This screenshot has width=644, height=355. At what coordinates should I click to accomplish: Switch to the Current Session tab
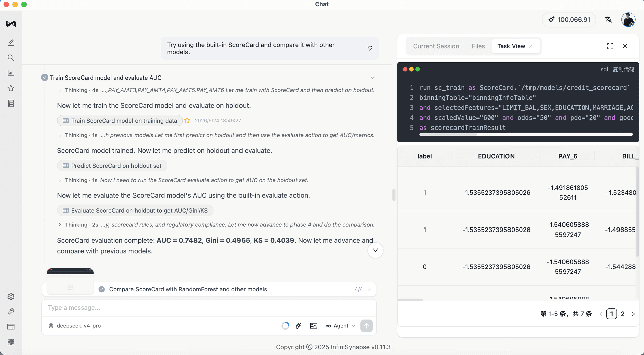pos(436,46)
